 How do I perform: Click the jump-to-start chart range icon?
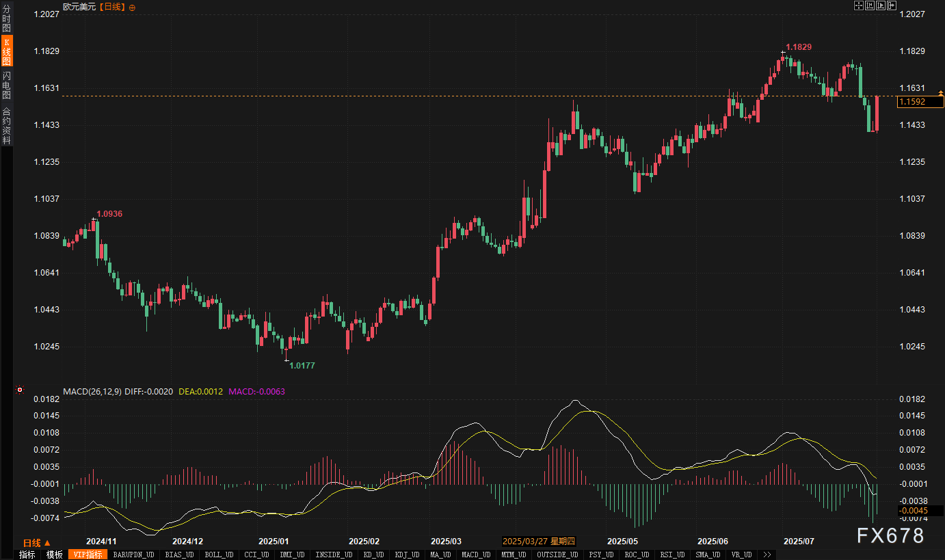(x=869, y=5)
